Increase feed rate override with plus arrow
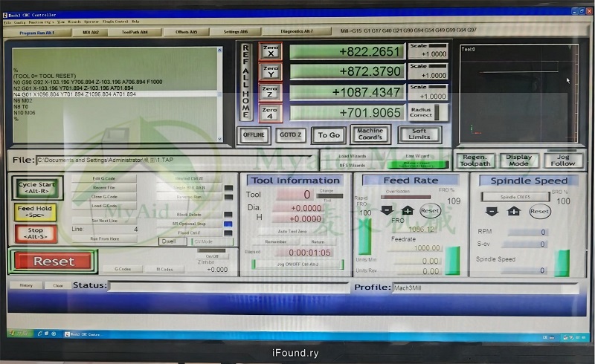This screenshot has width=595, height=364. coord(408,210)
